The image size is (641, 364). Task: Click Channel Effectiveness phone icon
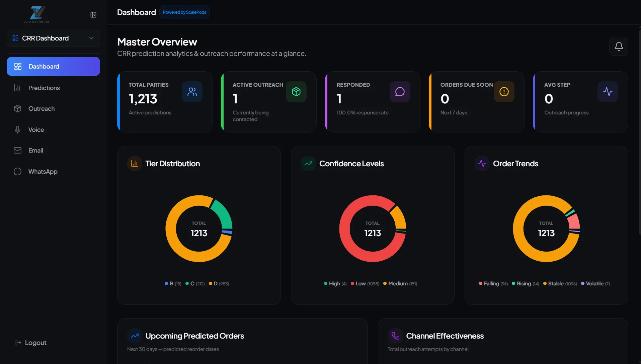pos(395,336)
